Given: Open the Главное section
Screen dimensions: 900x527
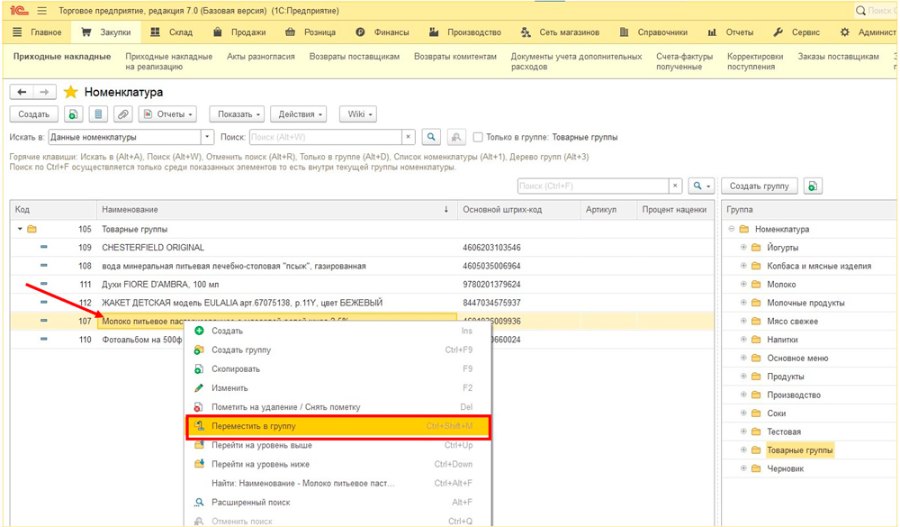Looking at the screenshot, I should pos(37,32).
